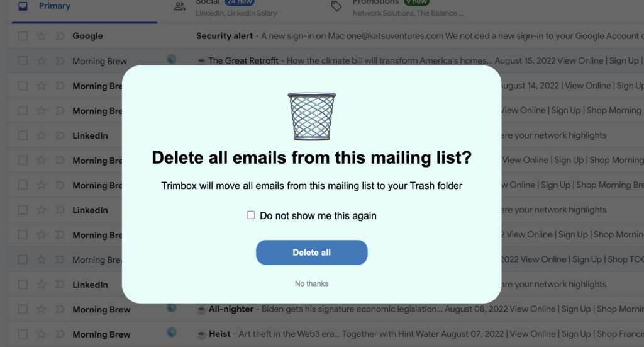Click the Trimbox icon on the All-nighter email
The height and width of the screenshot is (347, 644).
tap(172, 308)
